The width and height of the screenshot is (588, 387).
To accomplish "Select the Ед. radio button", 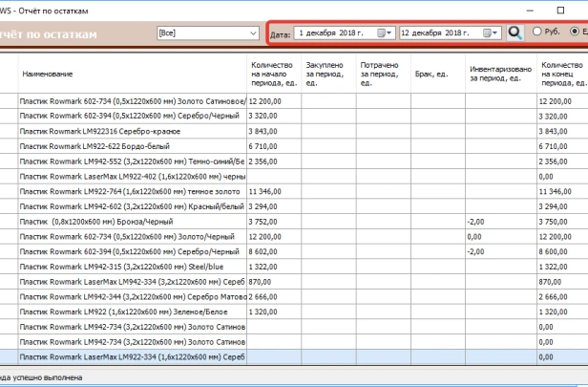I will pyautogui.click(x=574, y=32).
